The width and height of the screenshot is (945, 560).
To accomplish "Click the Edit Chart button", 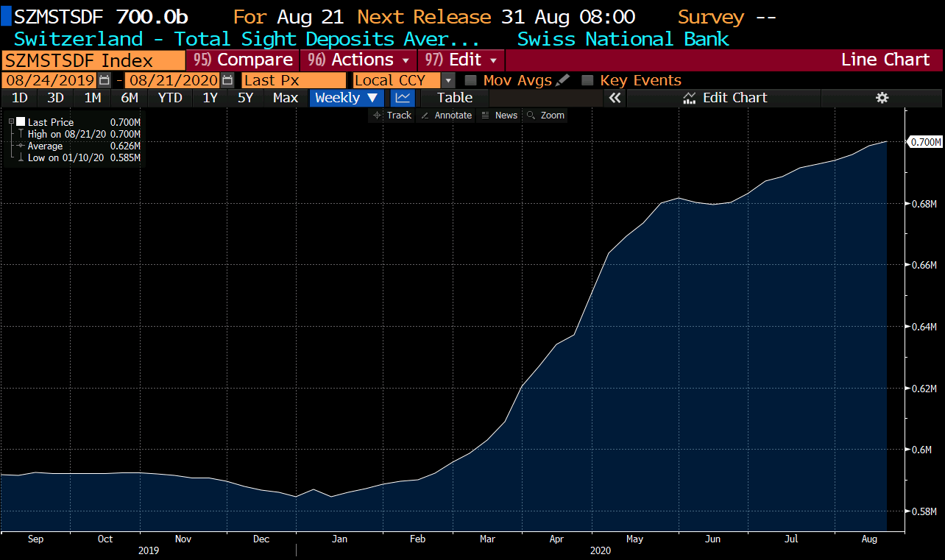I will coord(725,98).
